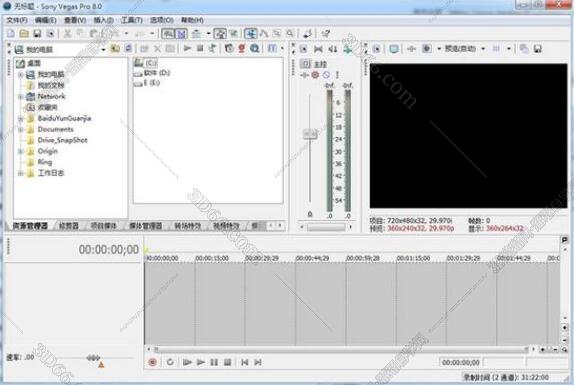
Task: Toggle Loop Playback in transport bar
Action: point(170,362)
